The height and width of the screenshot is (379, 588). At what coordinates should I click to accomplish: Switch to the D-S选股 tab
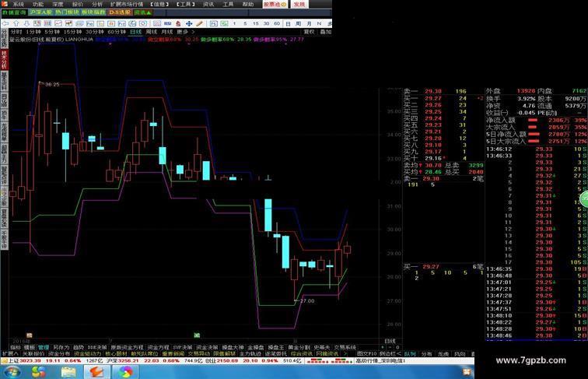pos(120,12)
